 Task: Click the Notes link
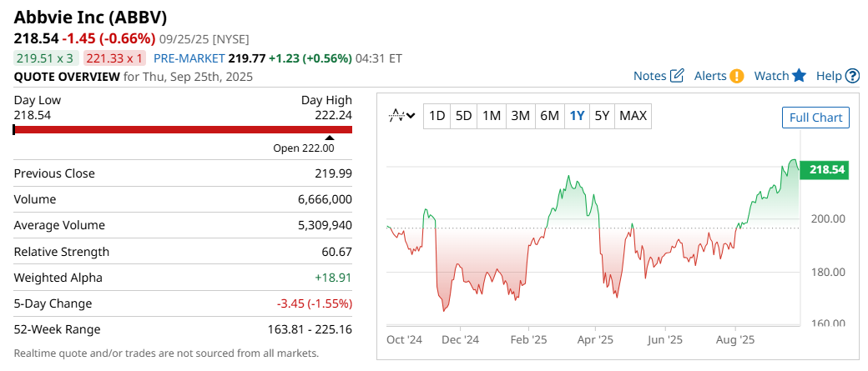pos(649,76)
